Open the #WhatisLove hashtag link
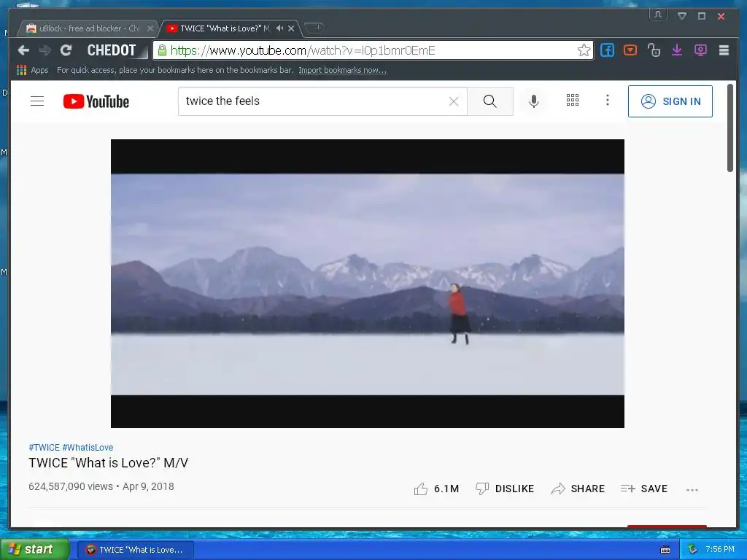The width and height of the screenshot is (747, 560). tap(88, 448)
